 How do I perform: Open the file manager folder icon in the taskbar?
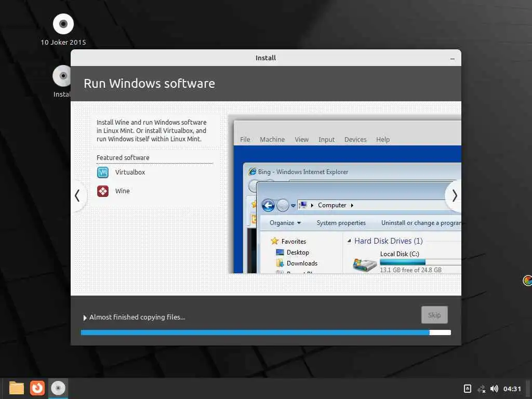[16, 388]
